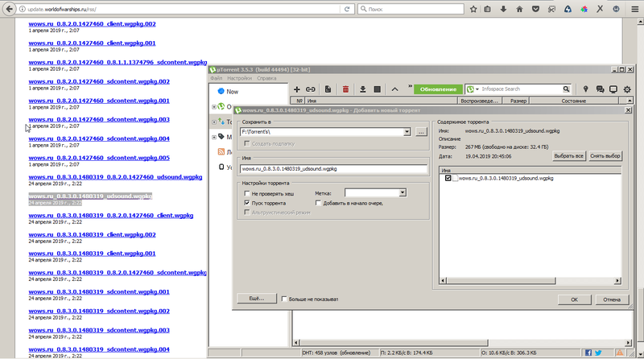Click the Twitter icon in uTorrent status bar

pyautogui.click(x=598, y=353)
